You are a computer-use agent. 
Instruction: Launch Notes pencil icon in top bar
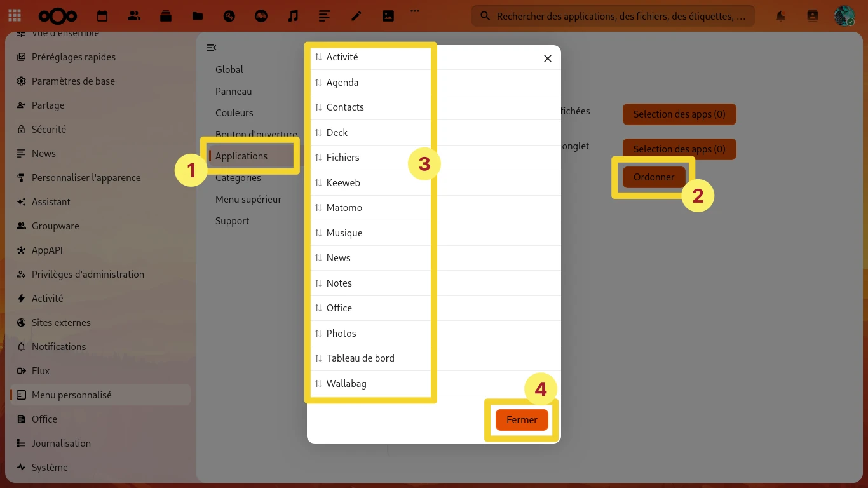click(356, 16)
